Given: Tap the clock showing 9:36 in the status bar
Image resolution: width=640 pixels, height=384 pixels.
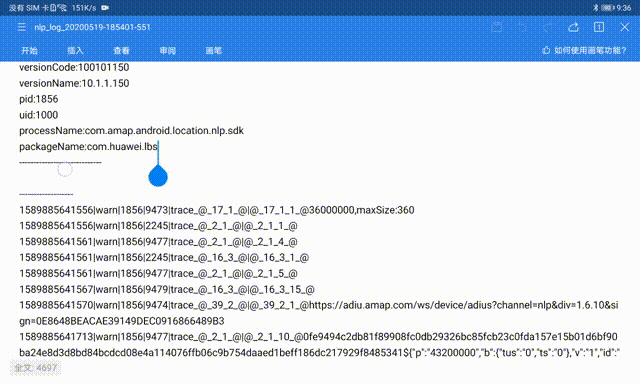Looking at the screenshot, I should click(x=624, y=8).
